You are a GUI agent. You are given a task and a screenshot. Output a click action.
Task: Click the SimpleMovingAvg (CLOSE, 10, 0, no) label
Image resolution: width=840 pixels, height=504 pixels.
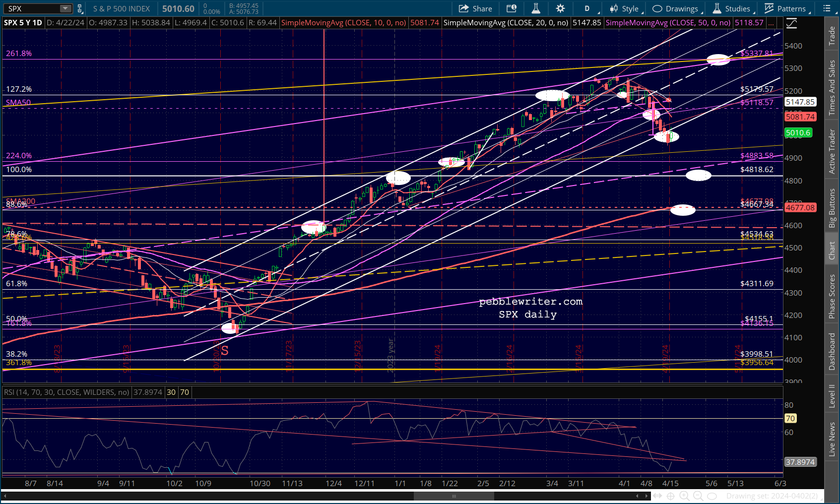[343, 23]
